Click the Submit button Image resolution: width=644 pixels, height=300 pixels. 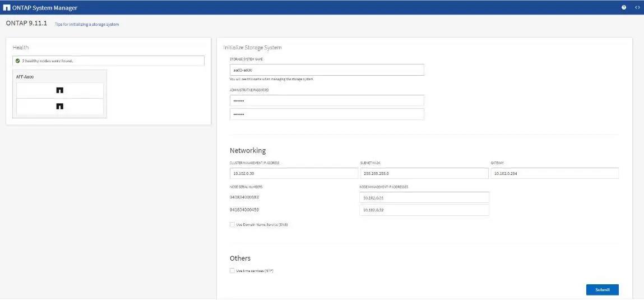[602, 290]
